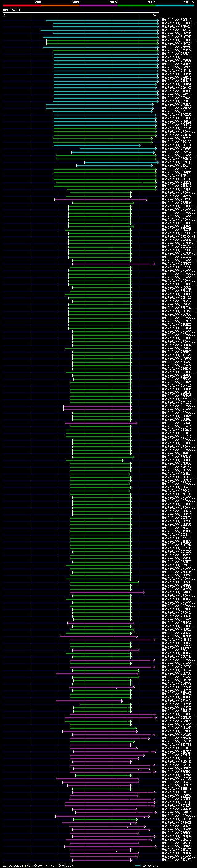The height and width of the screenshot is (868, 197).
Task: Open hit UniRef100_C9RP73
Action: (177, 264)
